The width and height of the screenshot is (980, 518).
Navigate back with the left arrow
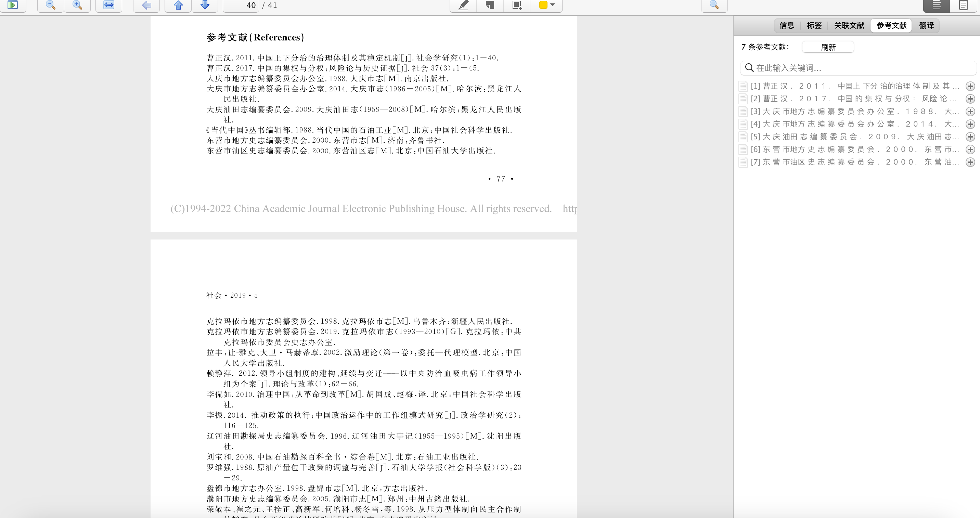tap(146, 5)
